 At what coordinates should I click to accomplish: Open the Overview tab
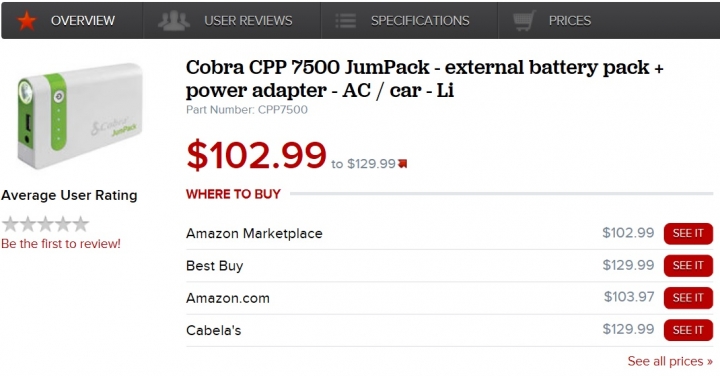pos(72,21)
